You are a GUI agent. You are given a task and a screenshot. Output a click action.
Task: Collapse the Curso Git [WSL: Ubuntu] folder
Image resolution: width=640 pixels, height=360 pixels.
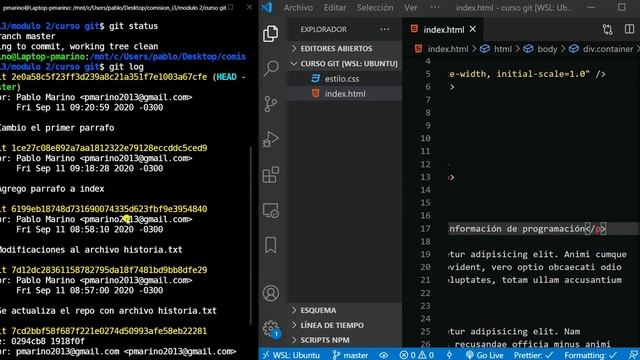[345, 63]
